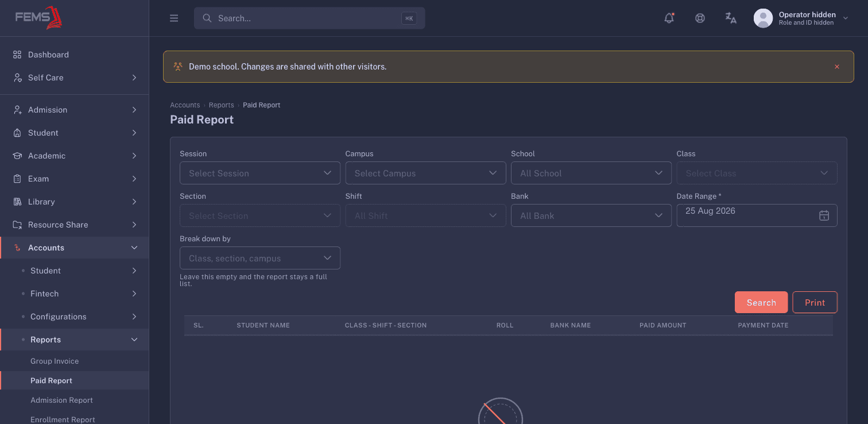Click the Dashboard grid icon
868x424 pixels.
pos(17,55)
